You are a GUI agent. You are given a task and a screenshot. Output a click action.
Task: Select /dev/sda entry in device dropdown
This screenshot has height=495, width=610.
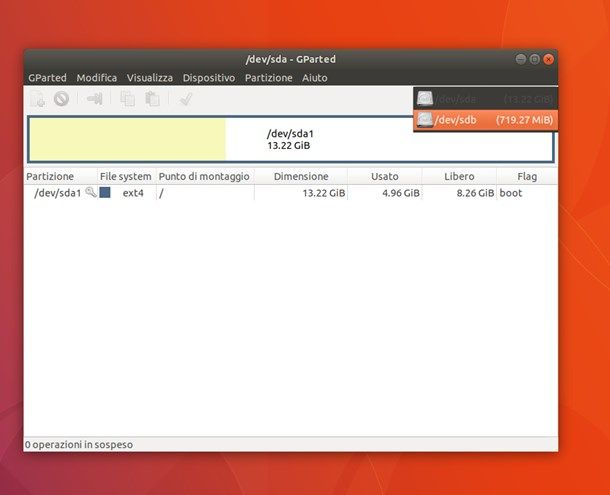pos(485,99)
